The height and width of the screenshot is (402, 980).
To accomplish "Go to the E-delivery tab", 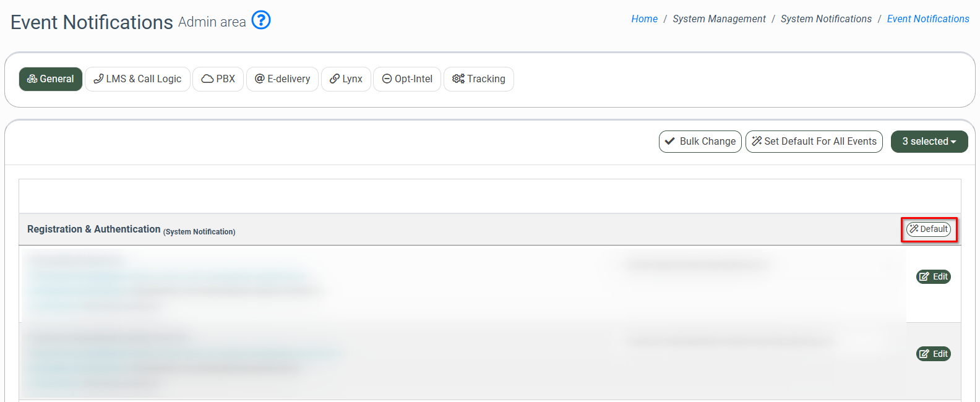I will [x=282, y=79].
